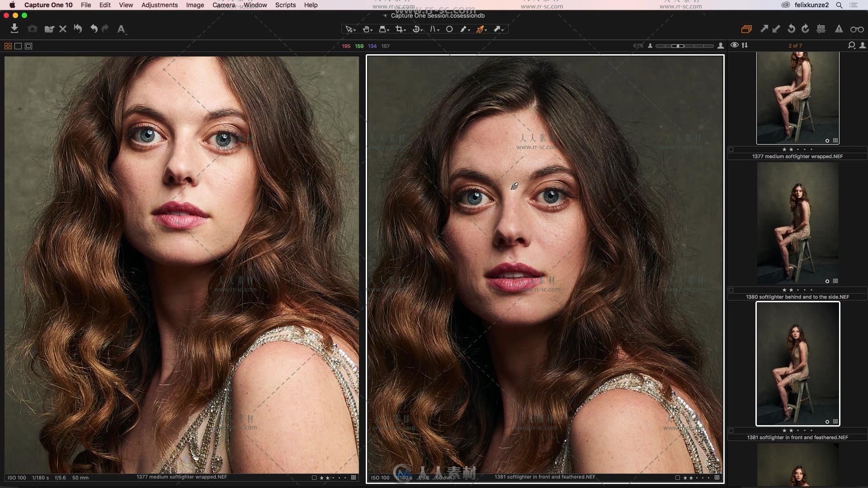Open the Adjustments menu
The width and height of the screenshot is (868, 488).
tap(160, 5)
